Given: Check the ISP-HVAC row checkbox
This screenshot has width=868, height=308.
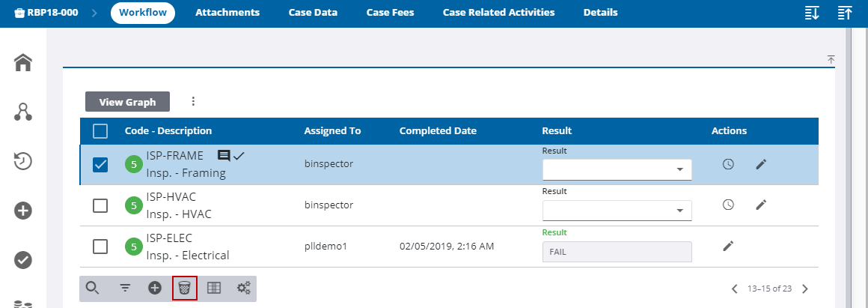Looking at the screenshot, I should (100, 205).
